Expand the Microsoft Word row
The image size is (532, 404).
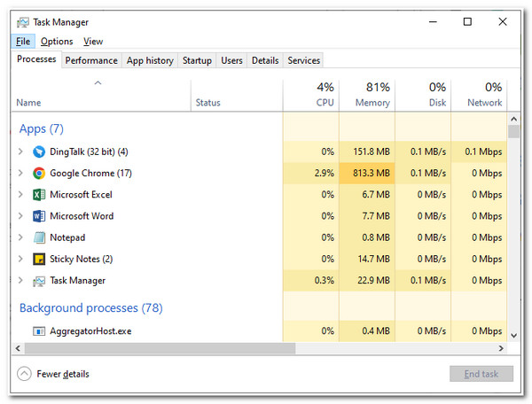tap(20, 216)
